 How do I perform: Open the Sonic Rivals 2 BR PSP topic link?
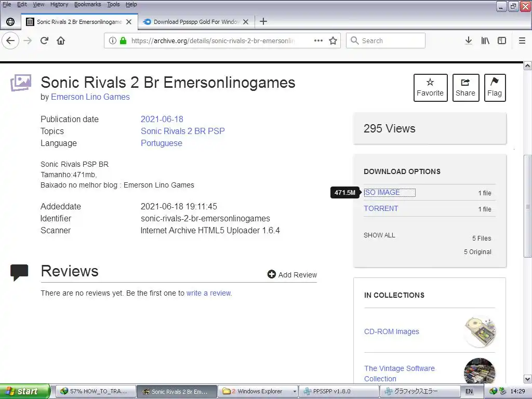[182, 131]
